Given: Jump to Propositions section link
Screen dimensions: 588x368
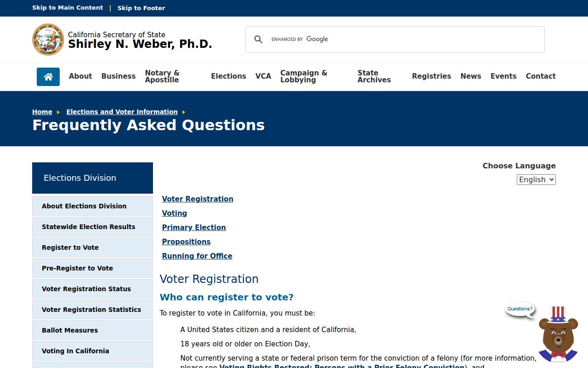Looking at the screenshot, I should (x=186, y=241).
